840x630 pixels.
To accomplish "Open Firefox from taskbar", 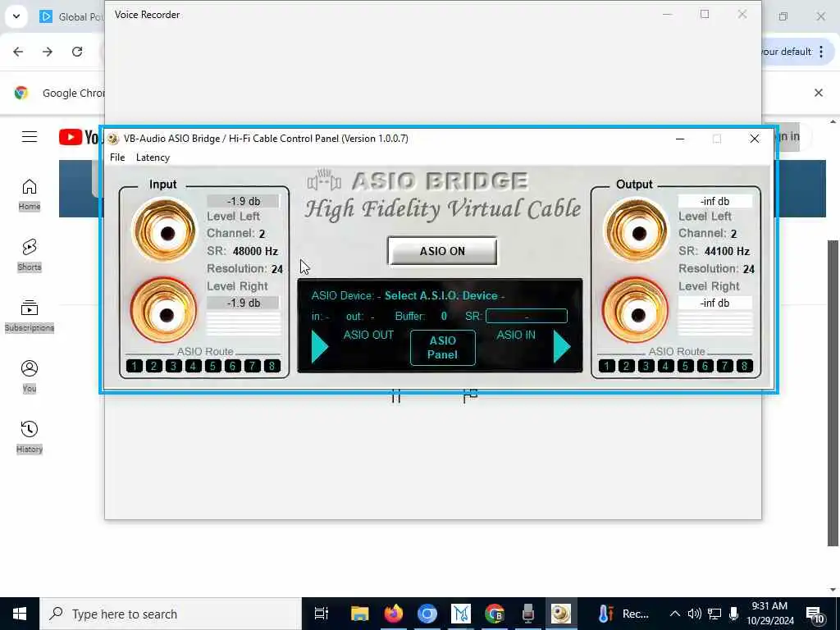I will click(394, 614).
